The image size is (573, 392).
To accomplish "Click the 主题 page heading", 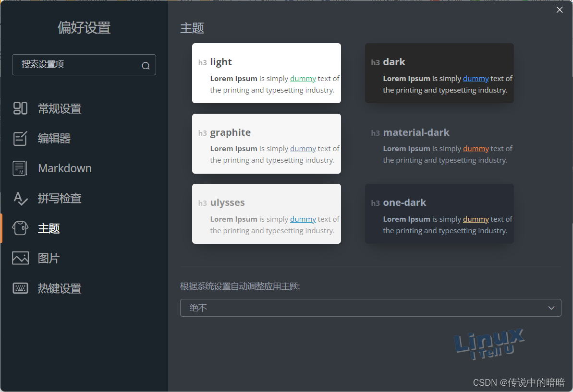I will (x=192, y=28).
